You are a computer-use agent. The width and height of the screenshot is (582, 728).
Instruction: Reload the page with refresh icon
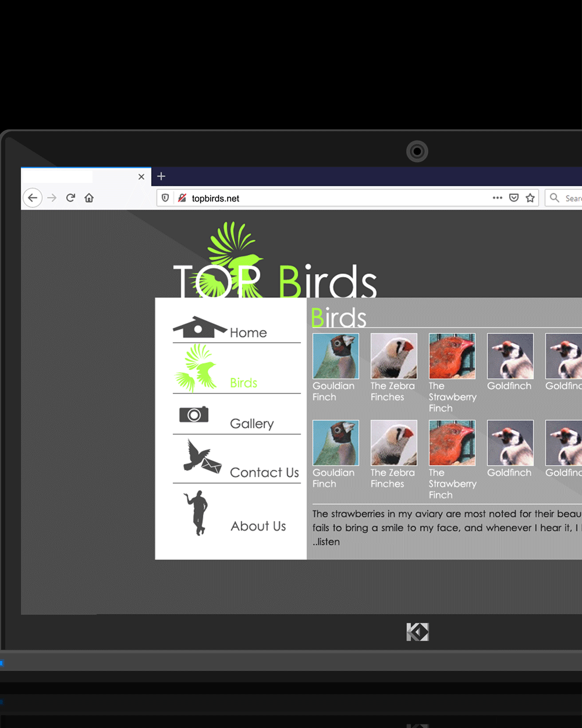70,198
